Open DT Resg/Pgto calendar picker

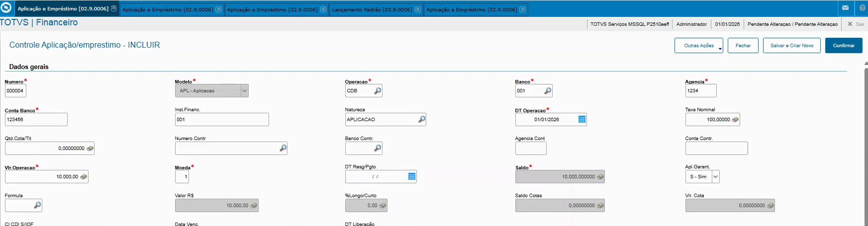412,176
